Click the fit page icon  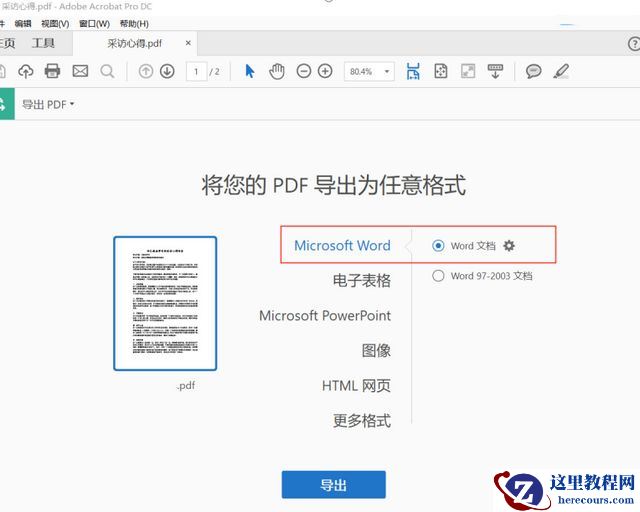(441, 71)
